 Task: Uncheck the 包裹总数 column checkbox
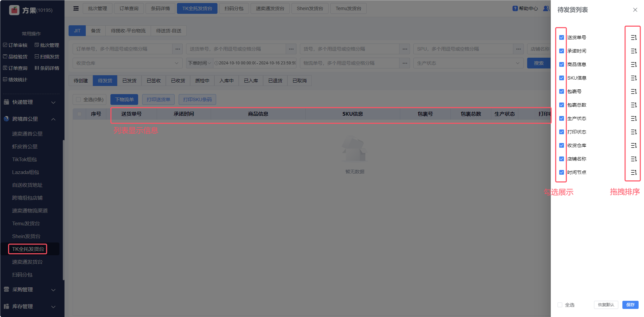pyautogui.click(x=562, y=105)
